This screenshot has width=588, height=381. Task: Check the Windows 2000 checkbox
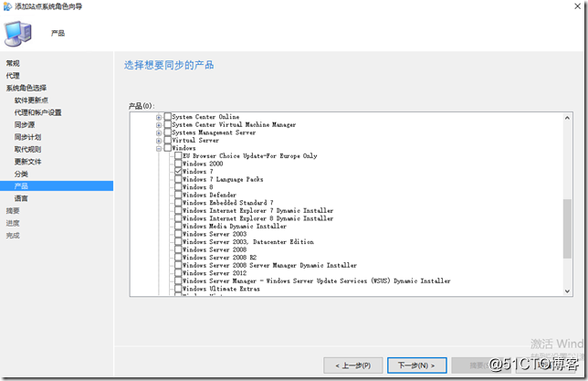click(178, 164)
